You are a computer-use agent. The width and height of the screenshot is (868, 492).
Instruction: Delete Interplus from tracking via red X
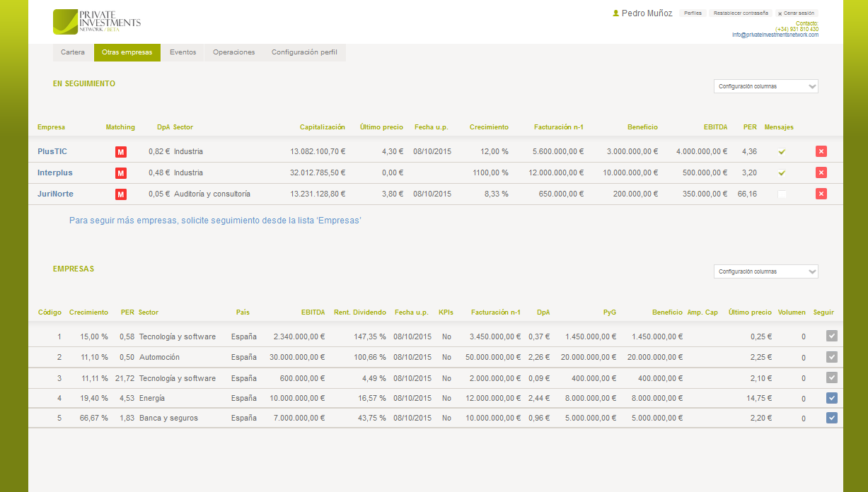[821, 172]
